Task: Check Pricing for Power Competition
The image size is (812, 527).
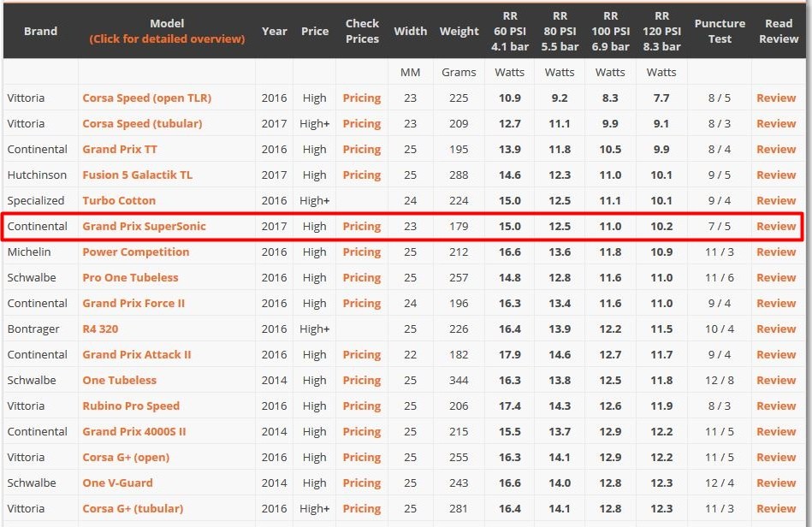Action: 361,252
